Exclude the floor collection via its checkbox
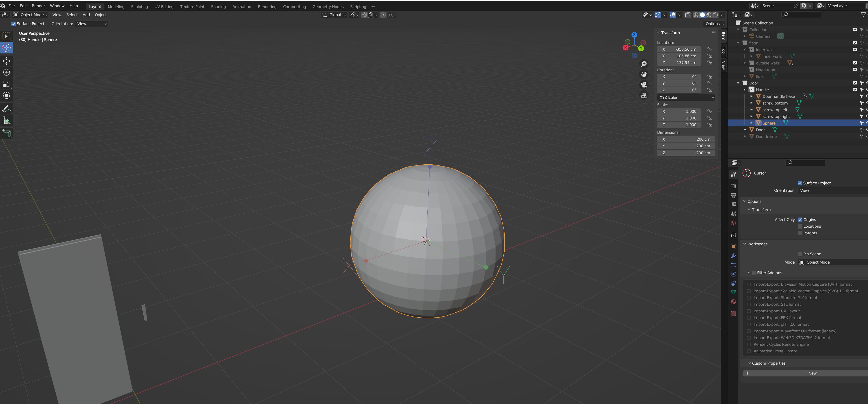 (855, 43)
